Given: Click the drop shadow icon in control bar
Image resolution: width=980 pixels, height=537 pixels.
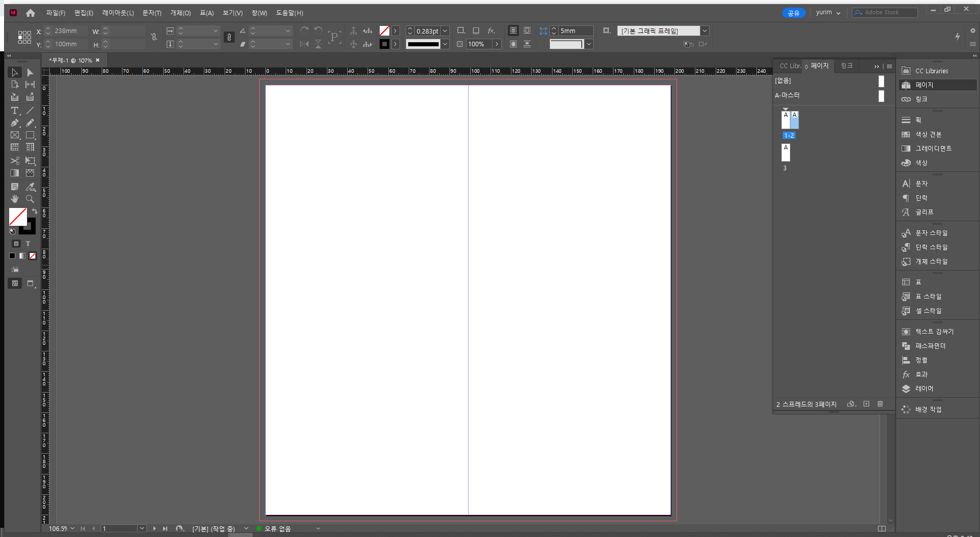Looking at the screenshot, I should 476,31.
